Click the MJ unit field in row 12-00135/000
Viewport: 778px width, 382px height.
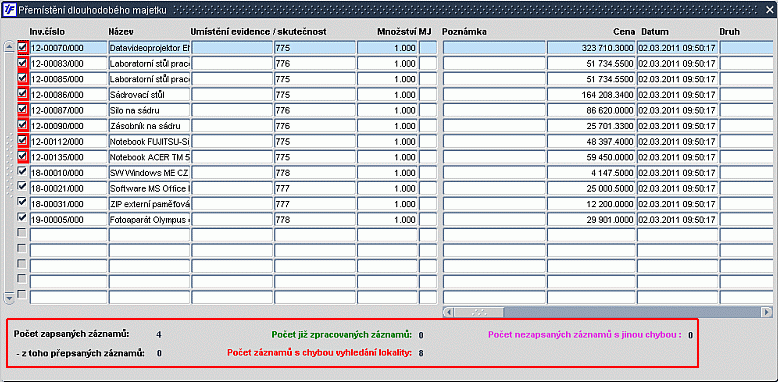(x=428, y=157)
